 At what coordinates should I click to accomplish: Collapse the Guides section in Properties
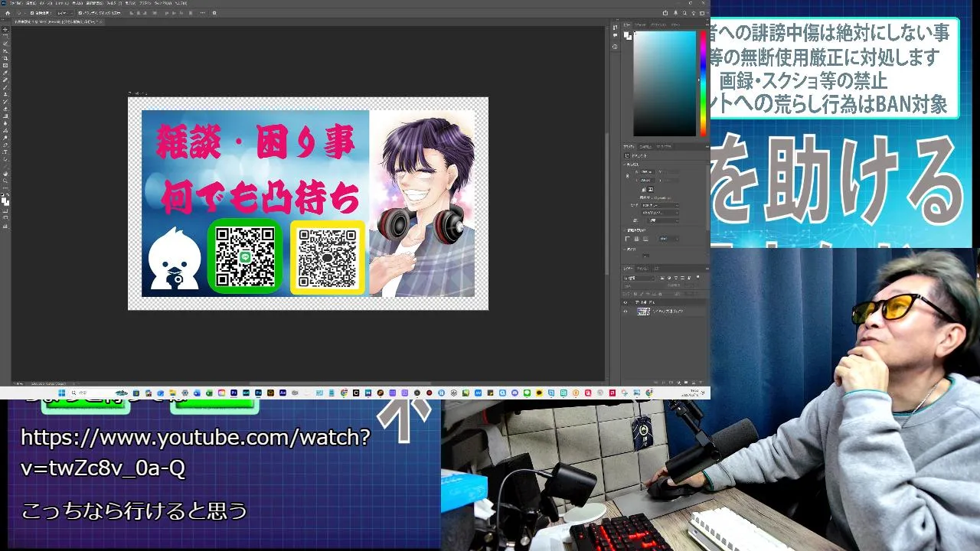(625, 249)
